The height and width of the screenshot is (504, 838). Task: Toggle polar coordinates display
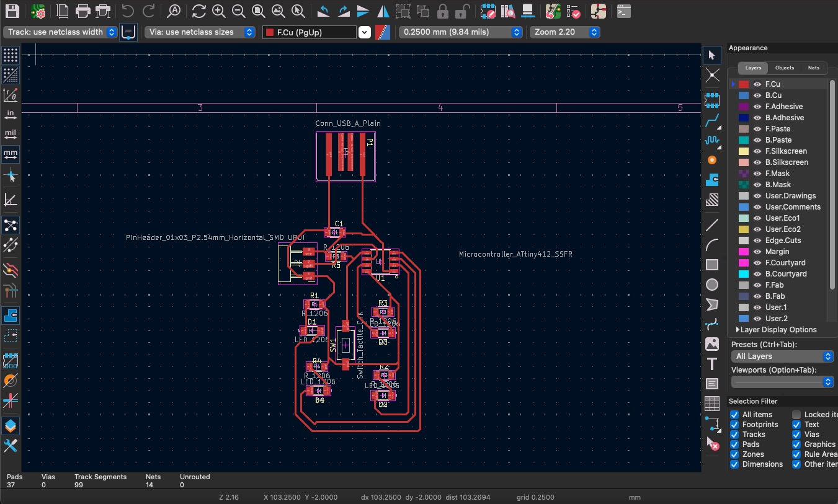tap(11, 95)
